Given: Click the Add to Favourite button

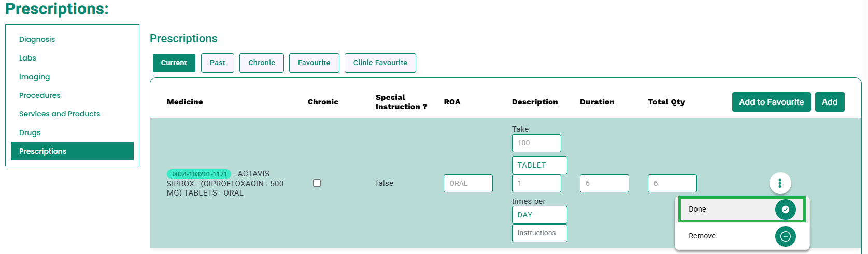Looking at the screenshot, I should click(772, 102).
